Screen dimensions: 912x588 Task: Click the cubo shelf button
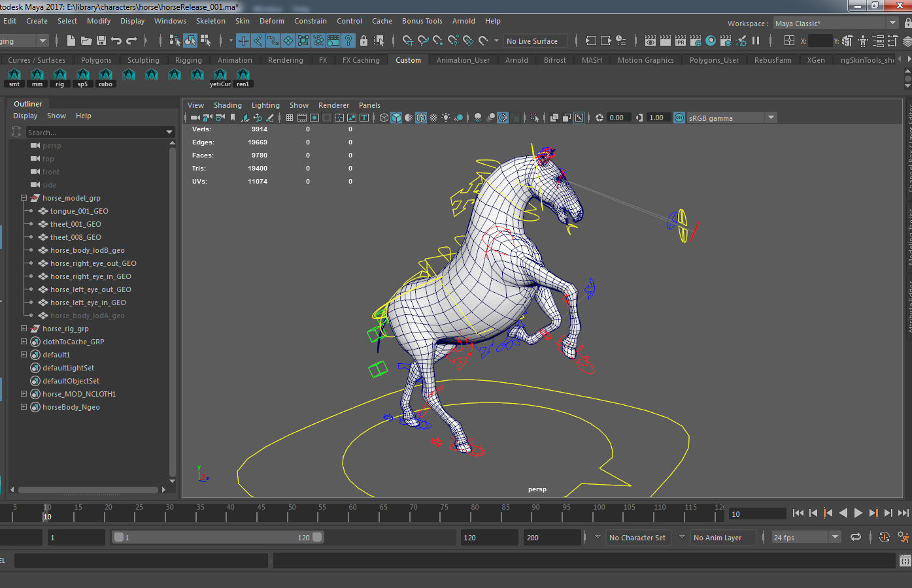(105, 78)
